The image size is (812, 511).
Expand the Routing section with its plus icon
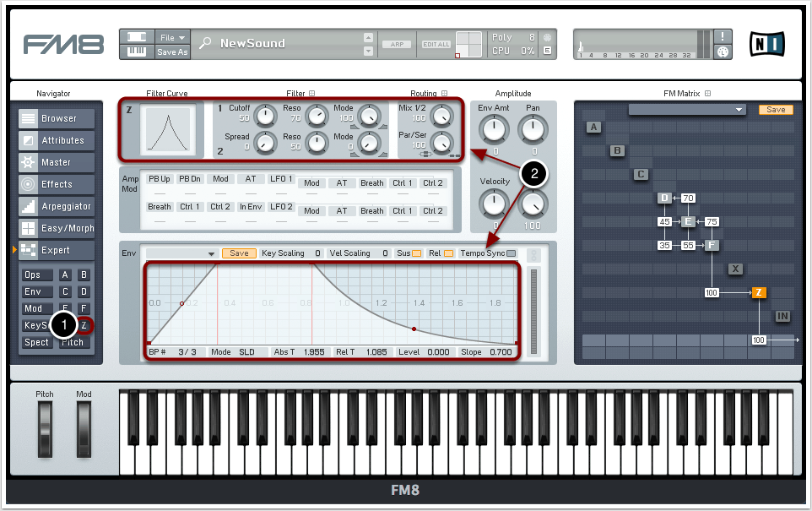click(x=444, y=93)
